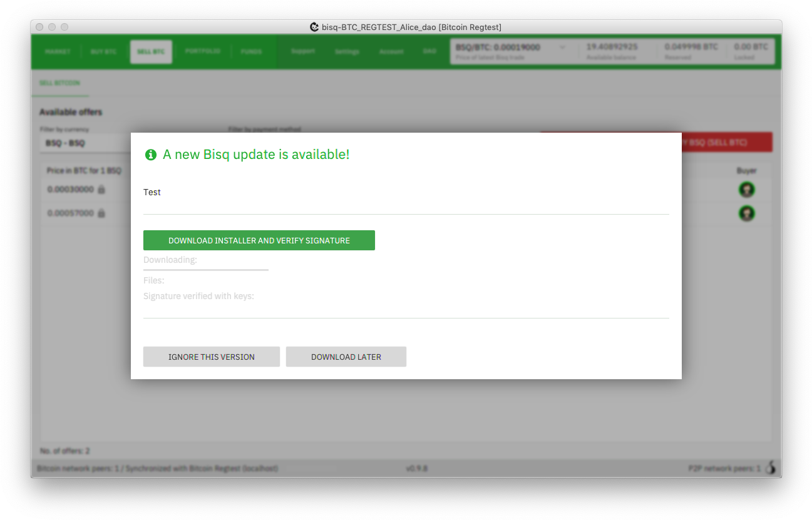The image size is (812, 520).
Task: Click the Price in BTC for 1 BSQ column header
Action: click(84, 170)
